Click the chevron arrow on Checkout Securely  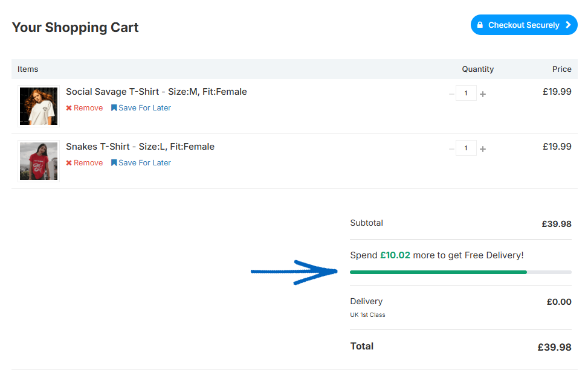[x=568, y=25]
